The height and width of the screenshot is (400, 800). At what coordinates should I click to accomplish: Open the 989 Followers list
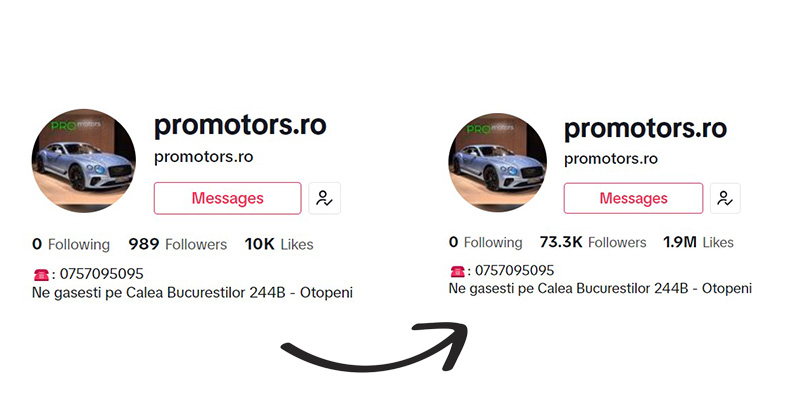177,244
